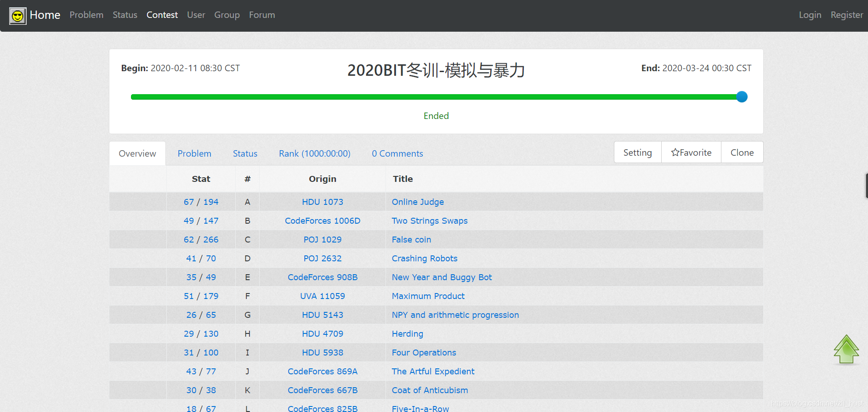Click stat 179 in row F
This screenshot has height=412, width=868.
[x=211, y=296]
